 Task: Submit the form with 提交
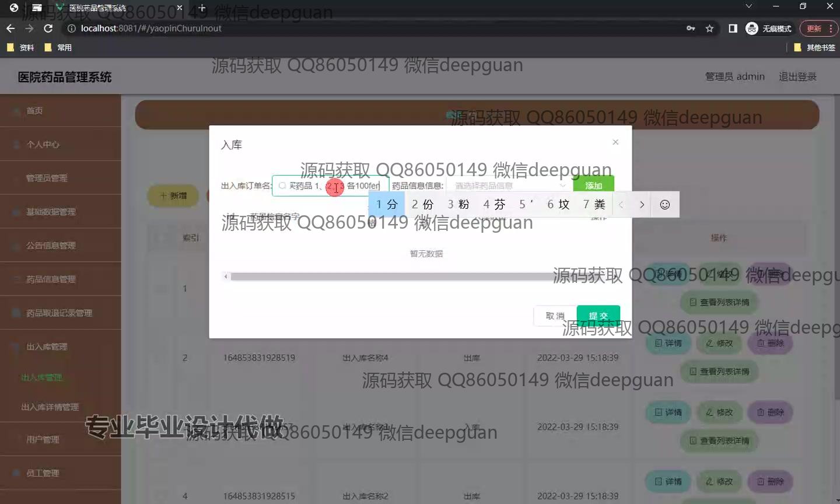coord(598,316)
